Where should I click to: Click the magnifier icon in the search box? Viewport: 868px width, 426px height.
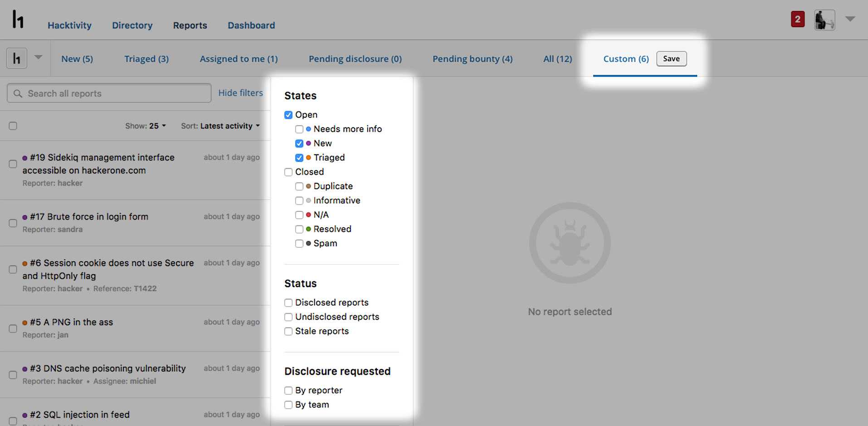18,93
